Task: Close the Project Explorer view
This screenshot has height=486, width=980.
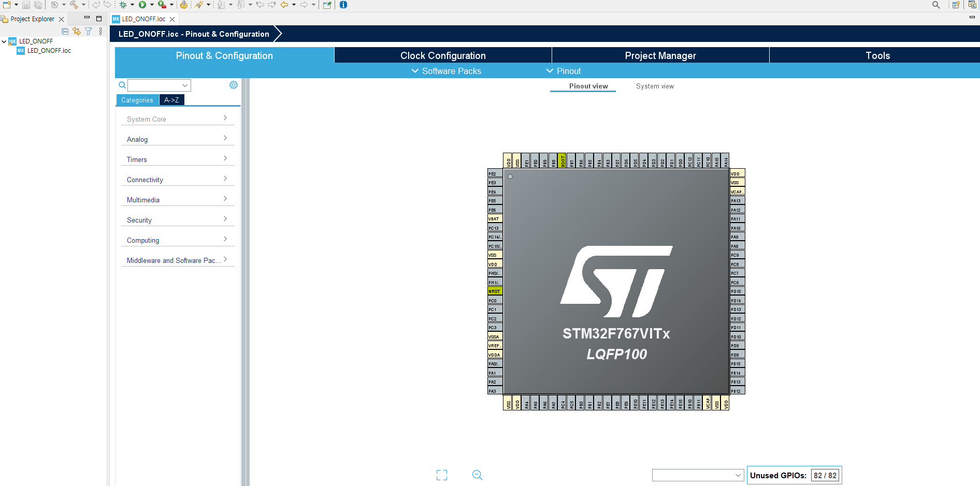Action: coord(62,19)
